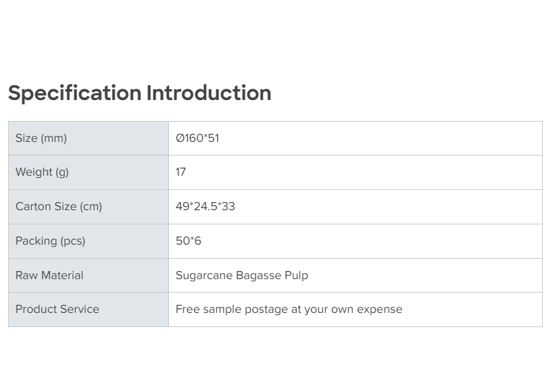Image resolution: width=557 pixels, height=392 pixels.
Task: Click the carton size value '49*24.5*33'
Action: pos(205,207)
